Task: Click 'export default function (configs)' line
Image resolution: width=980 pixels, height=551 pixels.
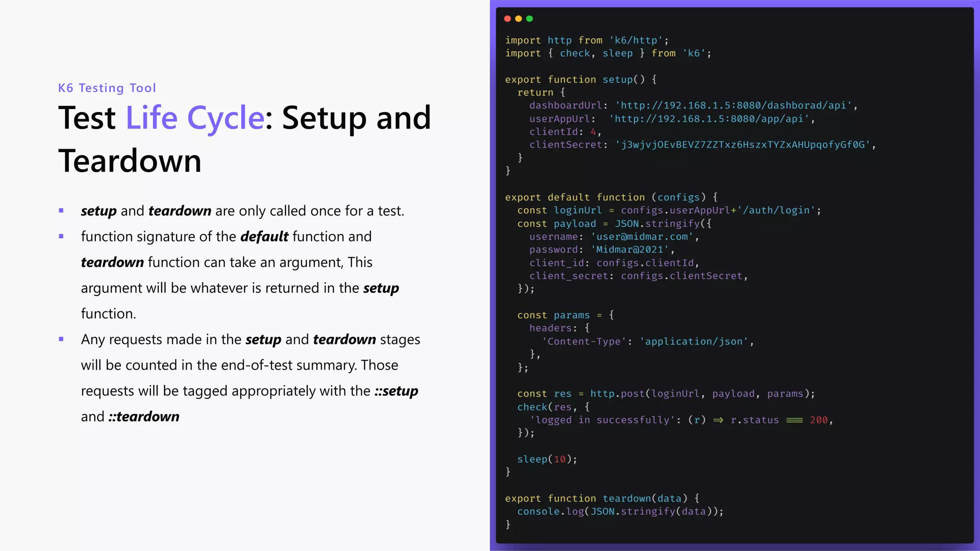Action: (x=612, y=197)
